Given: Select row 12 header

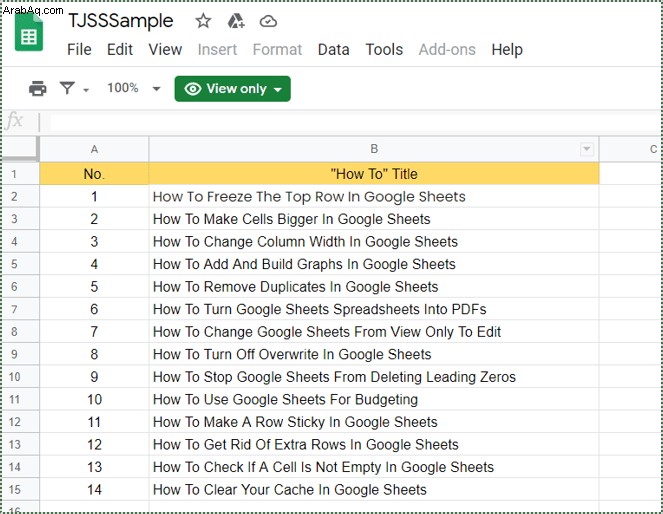Looking at the screenshot, I should (x=20, y=421).
